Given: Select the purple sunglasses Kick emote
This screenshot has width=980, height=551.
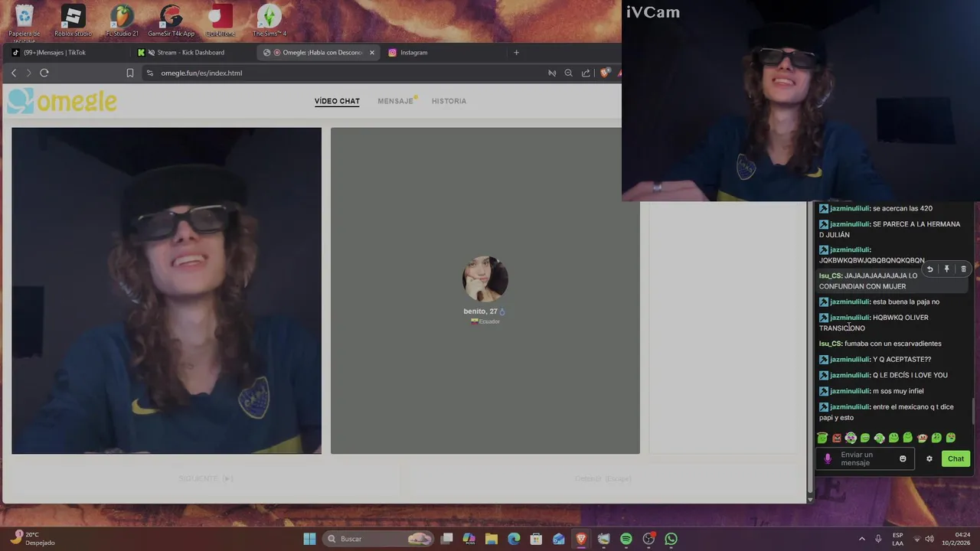Looking at the screenshot, I should click(851, 438).
